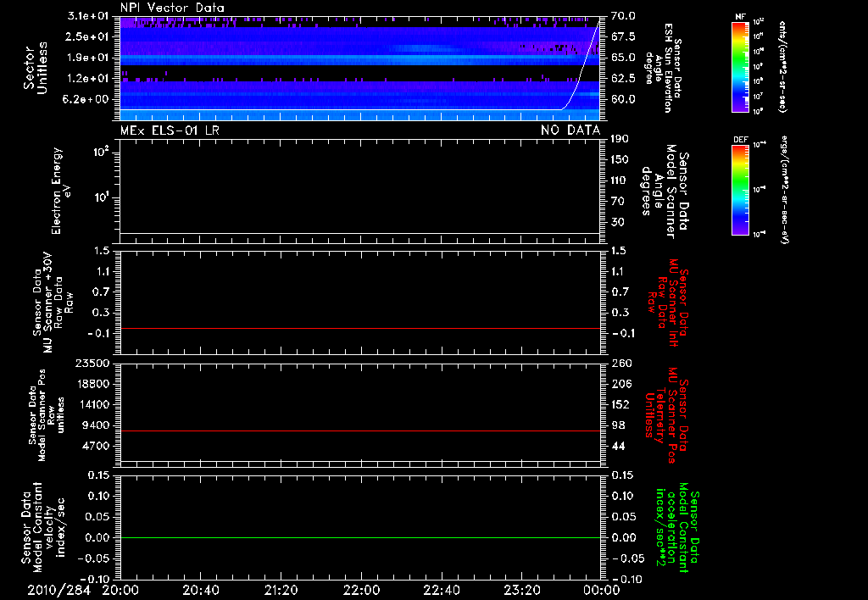Click the 260 telemetry tick label
The image size is (868, 600).
pos(621,364)
